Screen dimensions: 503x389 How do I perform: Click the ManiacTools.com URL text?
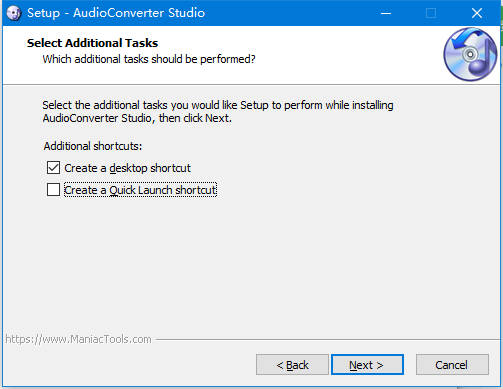point(78,339)
